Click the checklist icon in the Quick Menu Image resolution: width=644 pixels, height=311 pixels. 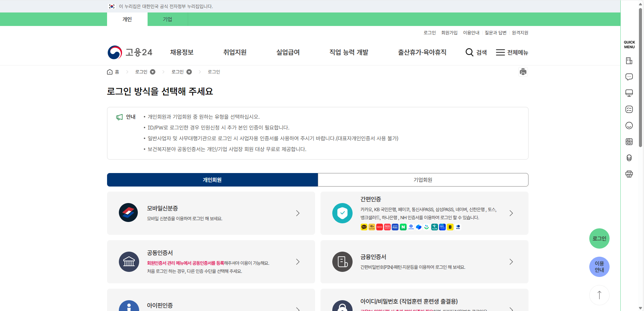tap(629, 109)
